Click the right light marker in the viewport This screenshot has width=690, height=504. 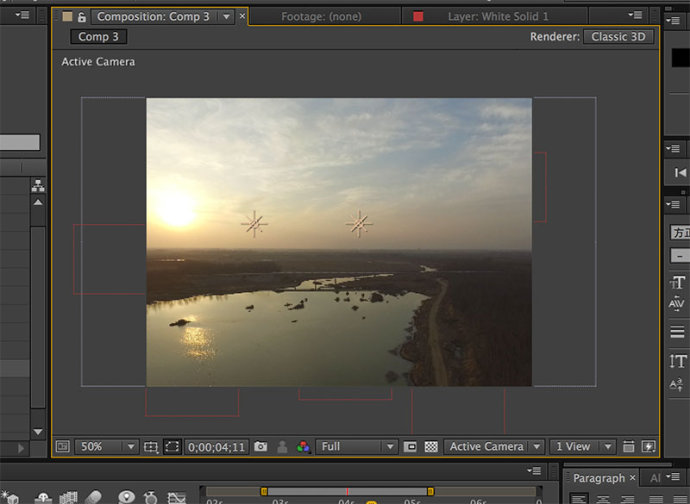pos(359,224)
